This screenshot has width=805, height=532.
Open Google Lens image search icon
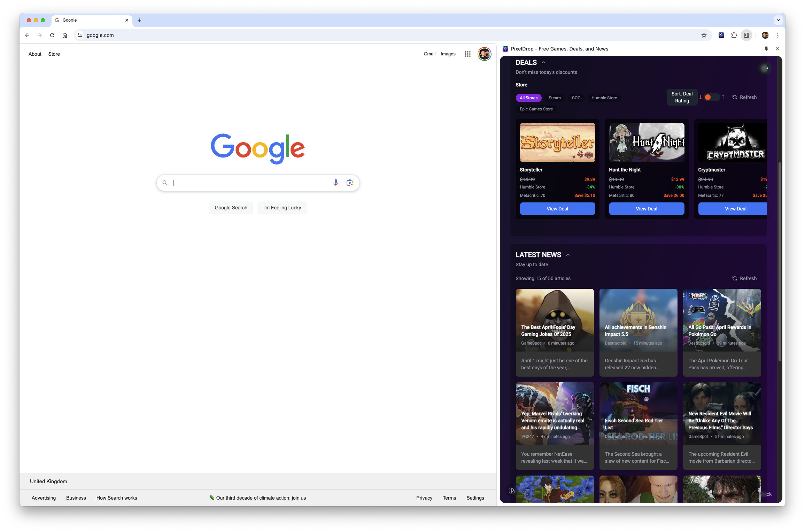click(x=349, y=183)
